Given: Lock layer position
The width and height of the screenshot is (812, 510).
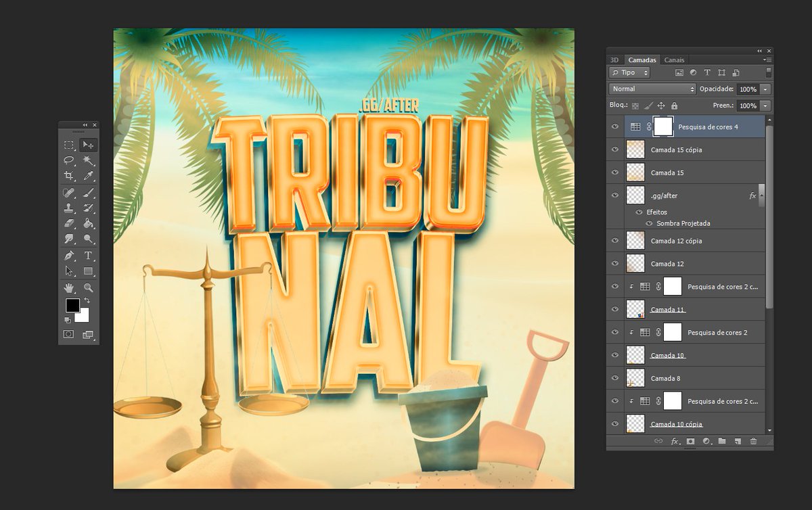Looking at the screenshot, I should 661,106.
